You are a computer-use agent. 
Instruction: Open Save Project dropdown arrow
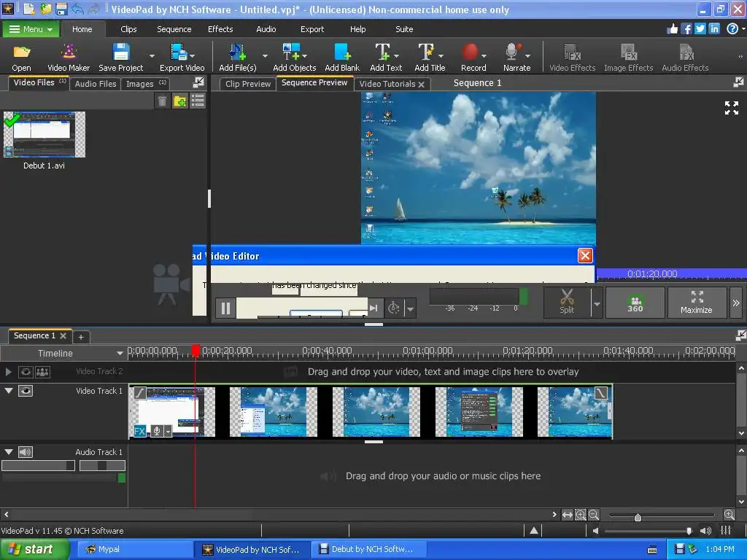click(152, 55)
